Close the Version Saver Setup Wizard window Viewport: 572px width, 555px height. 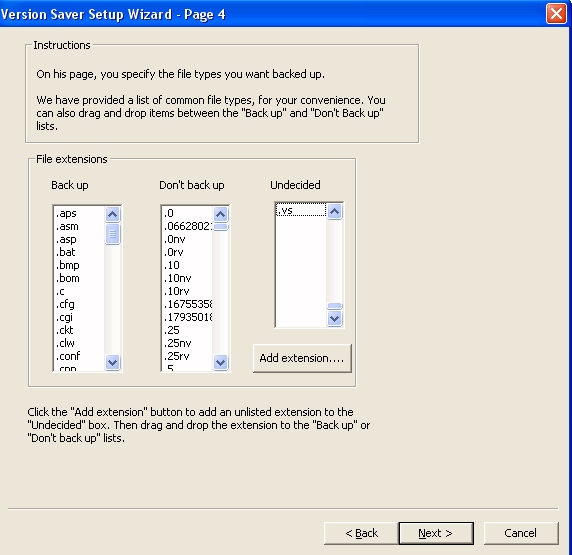tap(556, 14)
